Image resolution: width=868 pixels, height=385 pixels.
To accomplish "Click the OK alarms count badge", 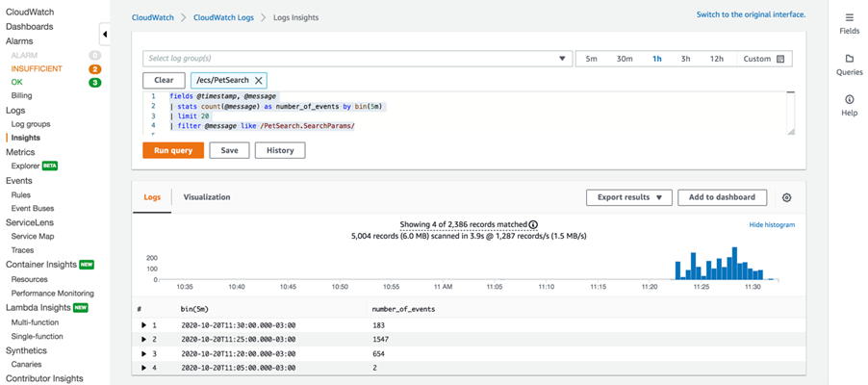I will [95, 83].
